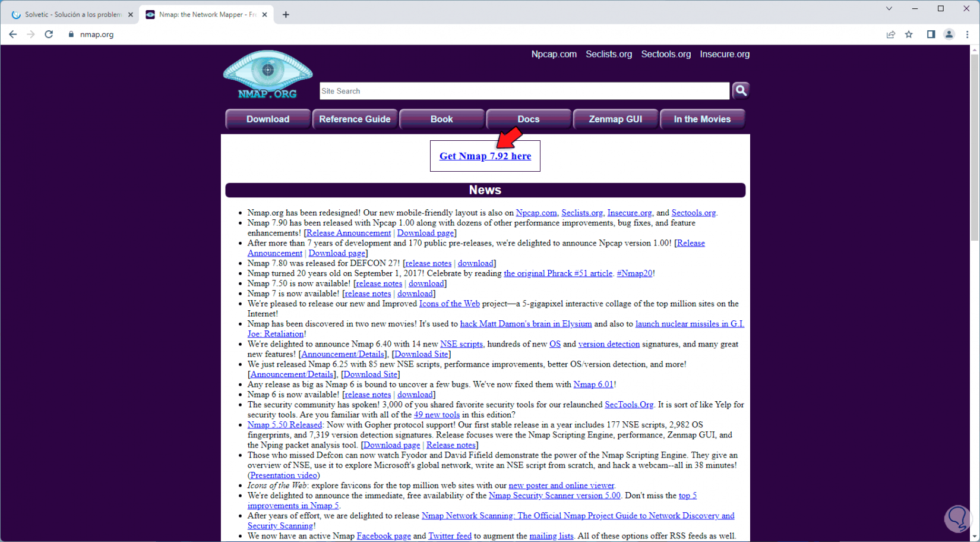Open the version detection link
This screenshot has height=542, width=980.
pyautogui.click(x=609, y=344)
